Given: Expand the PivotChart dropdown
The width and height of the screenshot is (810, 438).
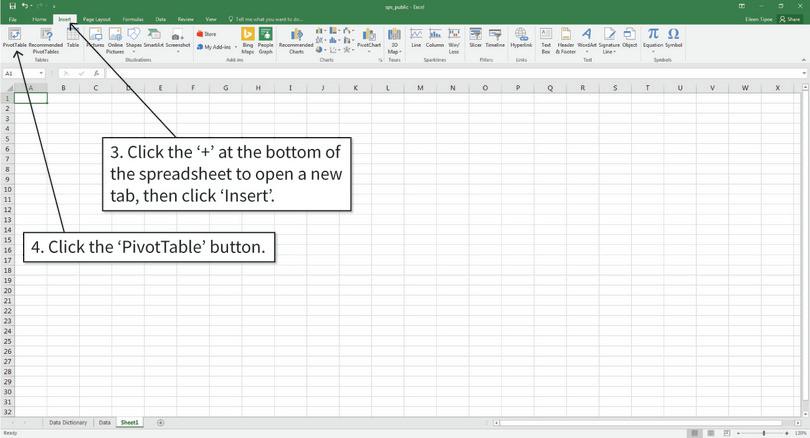Looking at the screenshot, I should pos(369,52).
